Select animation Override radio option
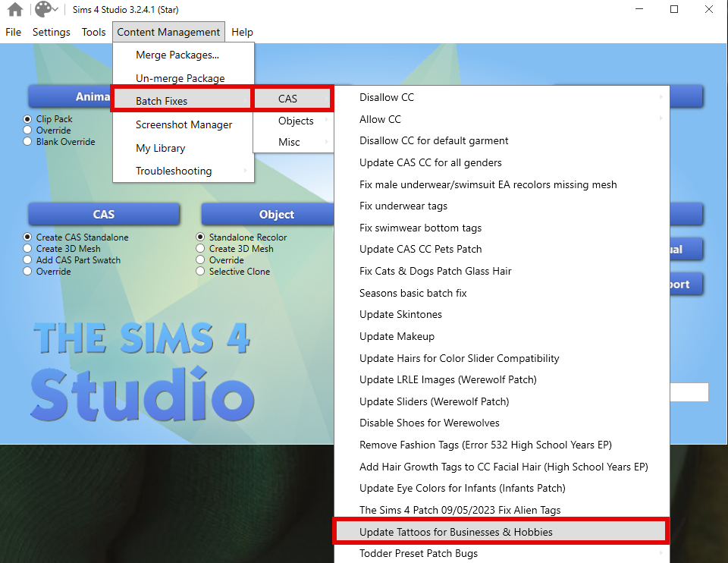Image resolution: width=728 pixels, height=563 pixels. click(27, 130)
